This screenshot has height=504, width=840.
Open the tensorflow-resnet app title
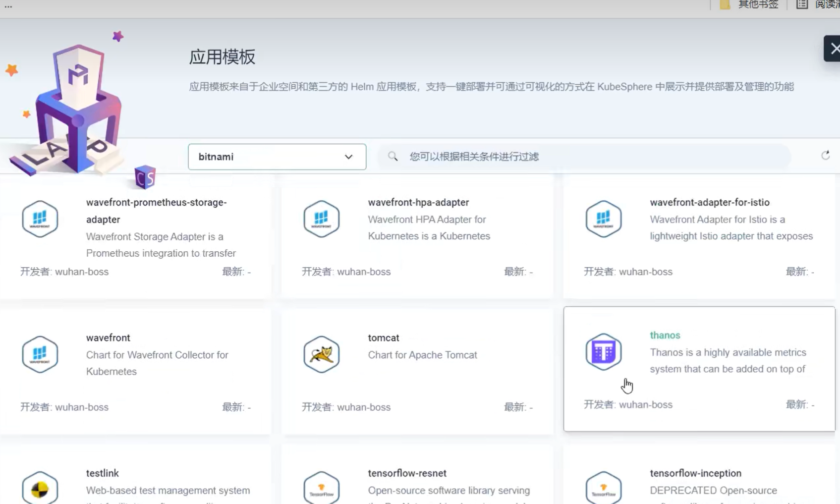[x=407, y=473]
